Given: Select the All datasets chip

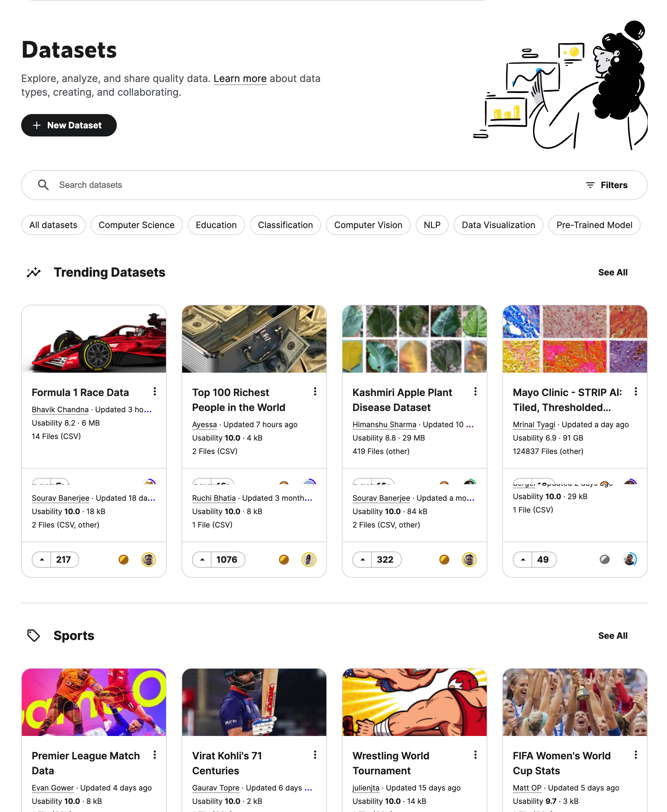Looking at the screenshot, I should click(54, 225).
